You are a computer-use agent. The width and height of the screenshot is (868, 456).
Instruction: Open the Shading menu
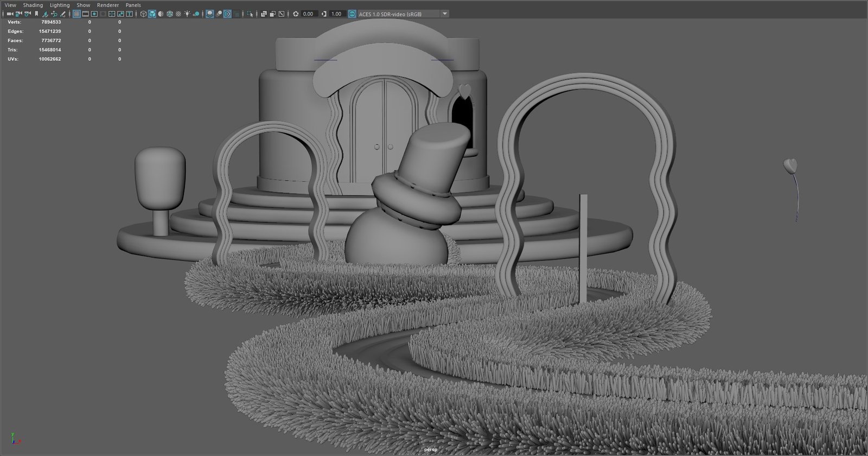coord(33,5)
